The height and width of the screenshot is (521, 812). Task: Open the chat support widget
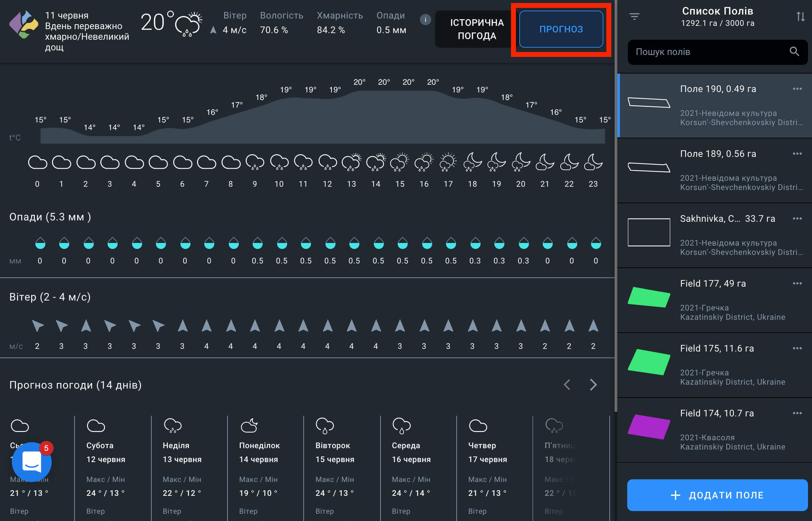[x=31, y=462]
